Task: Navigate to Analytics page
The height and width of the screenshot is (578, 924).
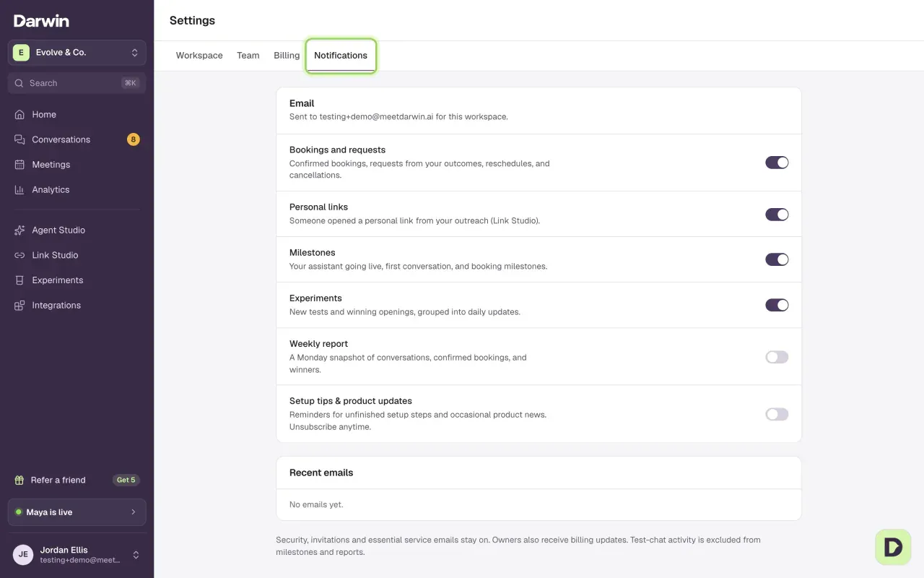Action: click(77, 190)
